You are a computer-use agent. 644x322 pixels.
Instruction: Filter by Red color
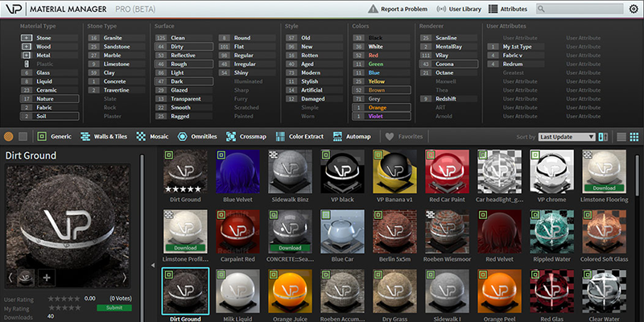pos(381,55)
